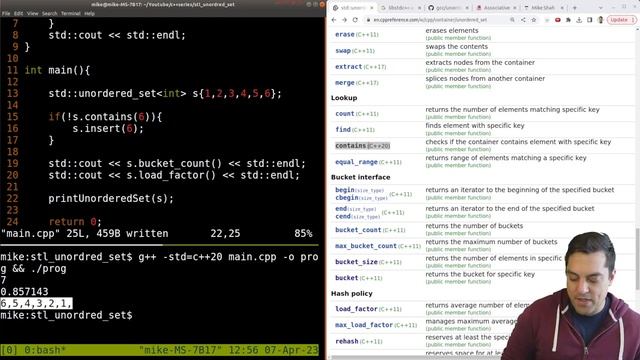Open the bucket_size link
The width and height of the screenshot is (640, 360).
click(356, 262)
